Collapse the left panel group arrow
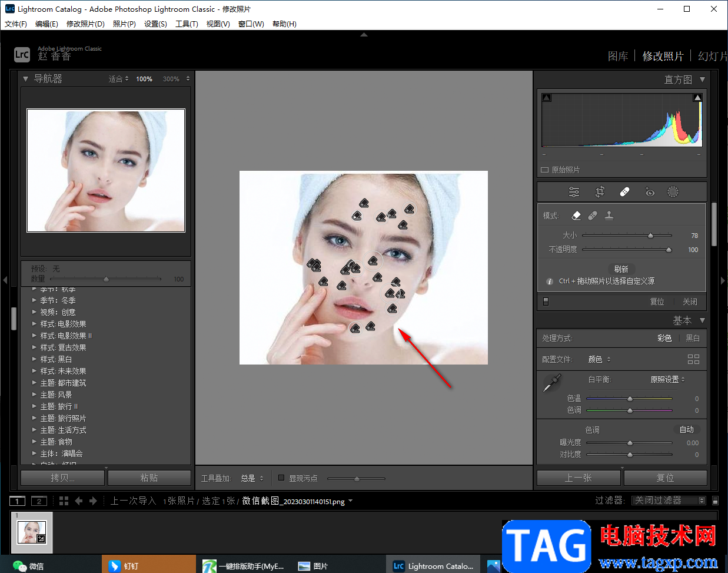This screenshot has width=728, height=573. pyautogui.click(x=5, y=280)
